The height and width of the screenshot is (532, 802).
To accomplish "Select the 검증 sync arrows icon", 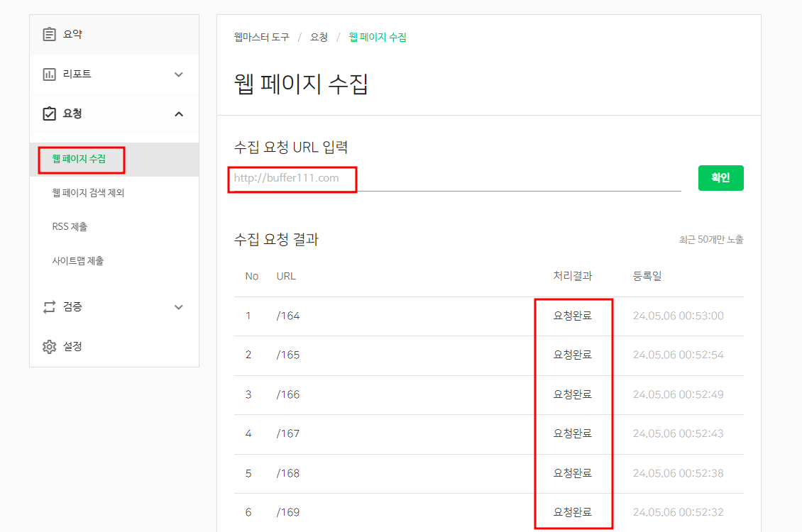I will pos(48,306).
